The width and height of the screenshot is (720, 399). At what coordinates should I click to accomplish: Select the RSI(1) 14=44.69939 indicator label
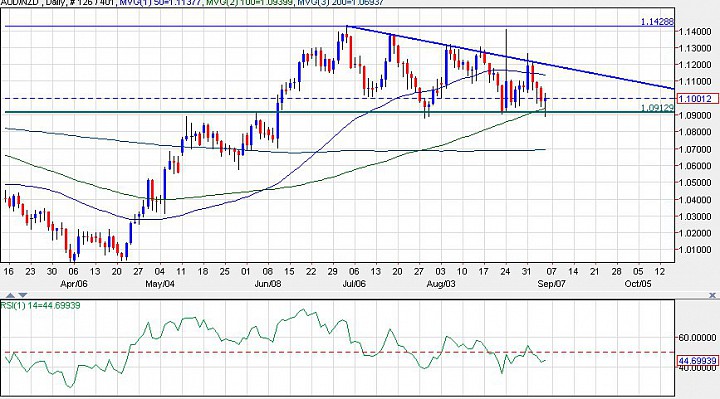(40, 305)
